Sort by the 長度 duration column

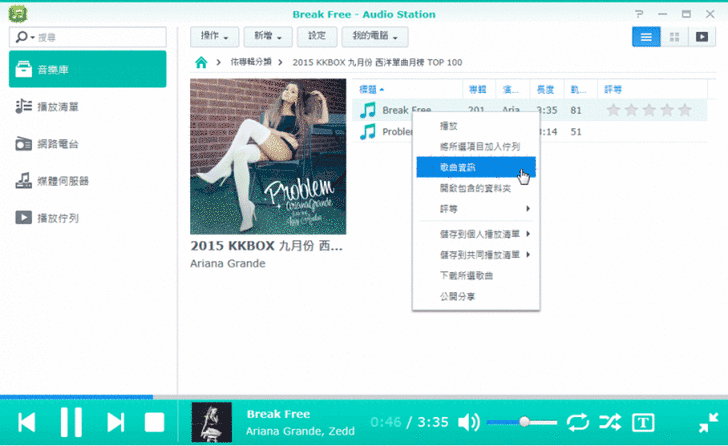pyautogui.click(x=547, y=89)
